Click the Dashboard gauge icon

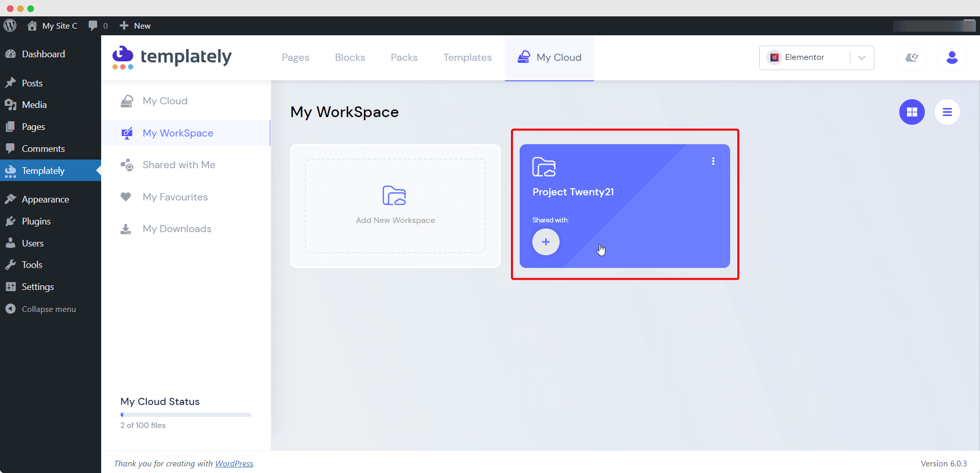(x=10, y=54)
